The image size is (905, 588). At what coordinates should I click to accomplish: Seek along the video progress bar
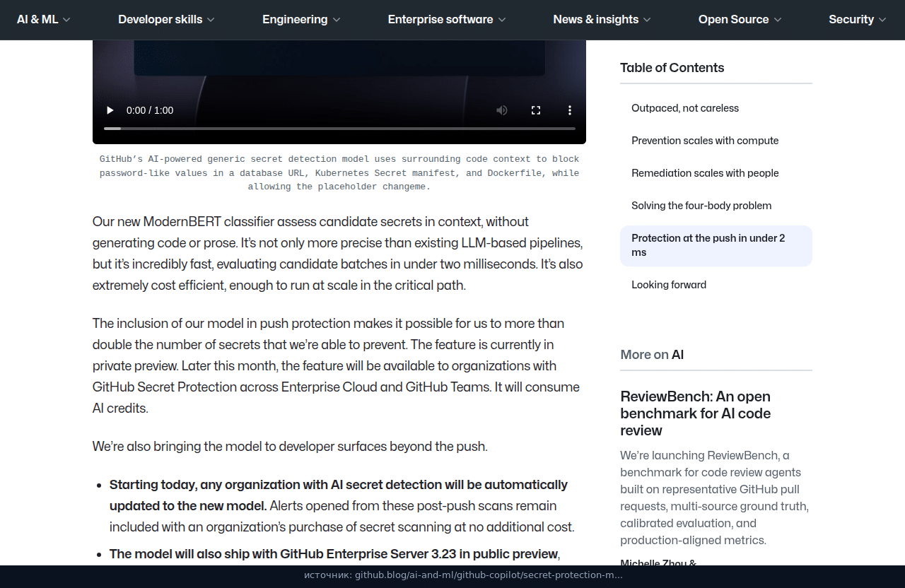(x=339, y=129)
